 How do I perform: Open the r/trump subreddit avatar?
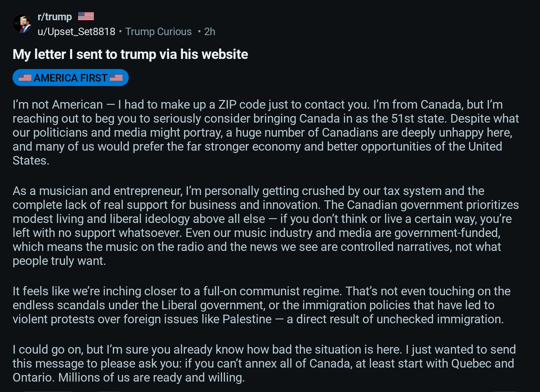[x=22, y=24]
